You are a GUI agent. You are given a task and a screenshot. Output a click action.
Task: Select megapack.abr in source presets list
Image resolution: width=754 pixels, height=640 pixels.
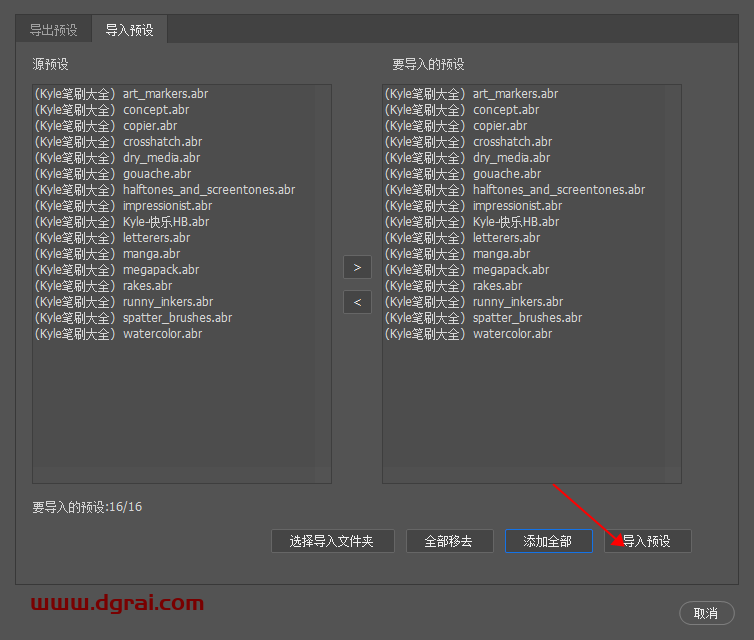click(x=117, y=270)
